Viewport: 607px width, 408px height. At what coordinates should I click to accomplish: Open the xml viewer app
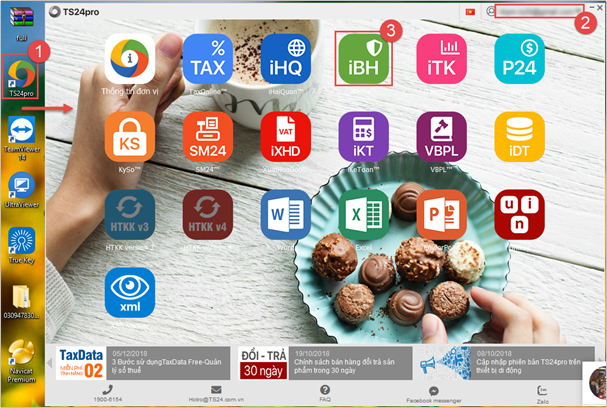[130, 293]
